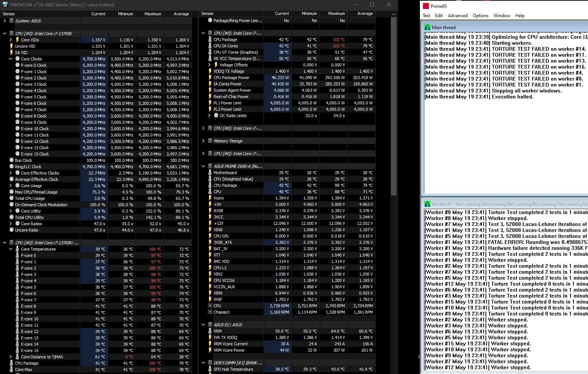Click the clock icon beside P-core 3 Clock

pyautogui.click(x=18, y=84)
